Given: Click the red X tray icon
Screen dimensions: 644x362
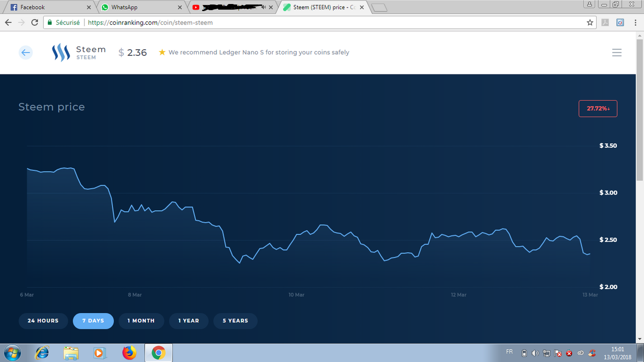Looking at the screenshot, I should tap(569, 353).
